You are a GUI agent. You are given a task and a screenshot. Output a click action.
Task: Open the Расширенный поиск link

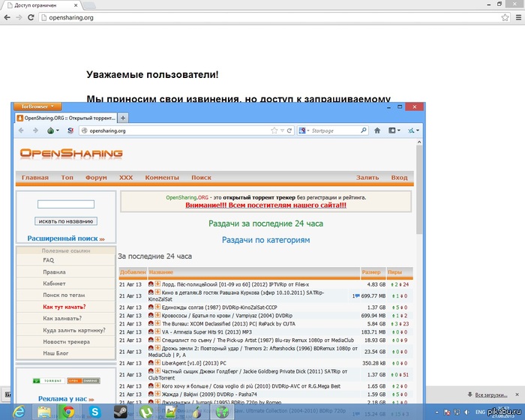point(65,238)
